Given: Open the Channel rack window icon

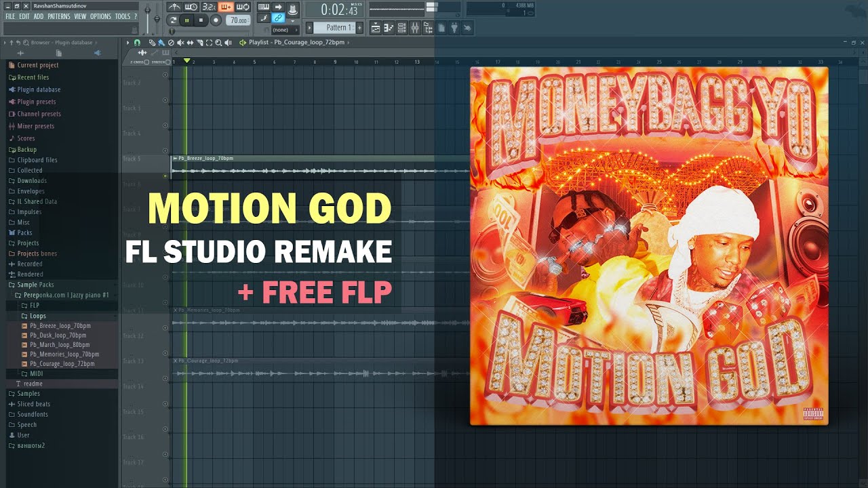Looking at the screenshot, I should click(401, 28).
